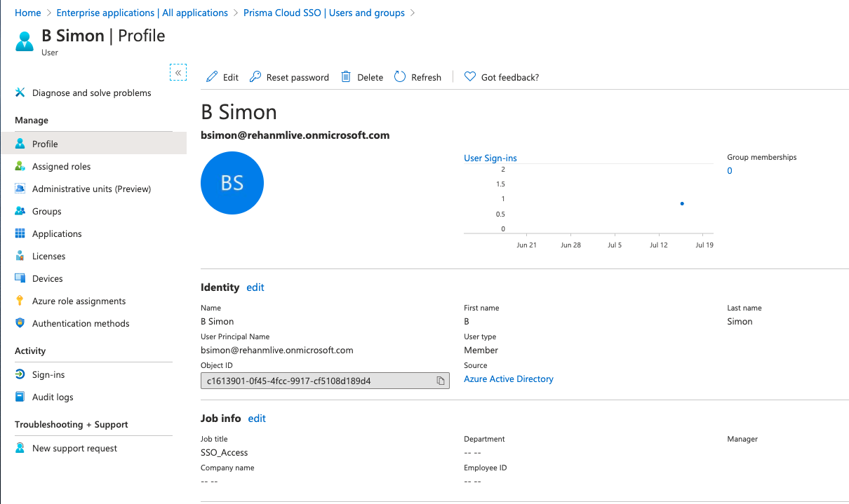Select Authentication methods in sidebar

(x=81, y=323)
